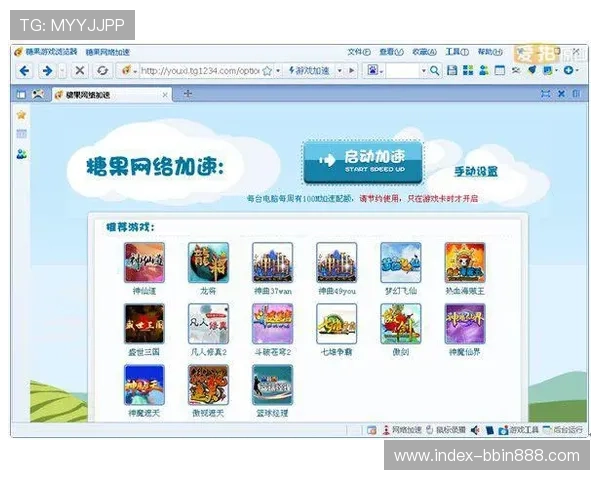Click the two-people users toolbar icon
600x480 pixels.
point(484,70)
